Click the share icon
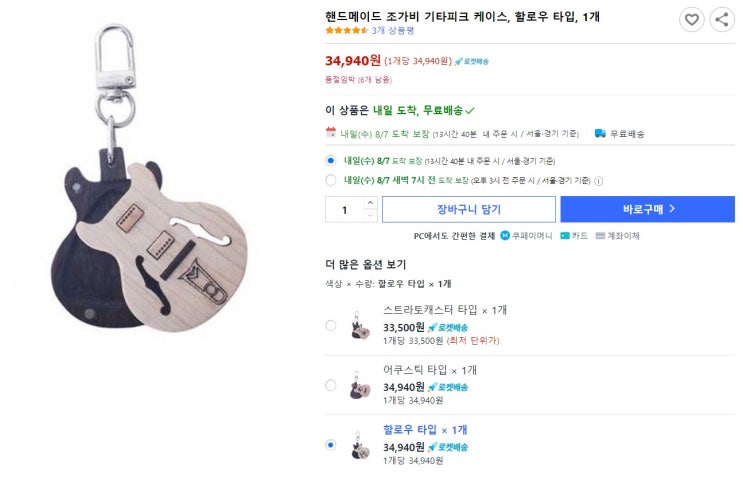The height and width of the screenshot is (481, 743). (x=721, y=19)
